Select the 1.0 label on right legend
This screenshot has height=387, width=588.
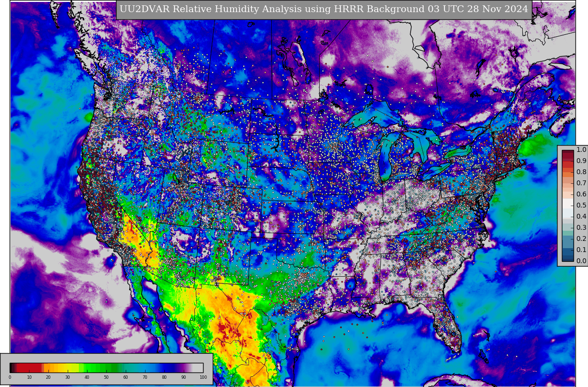pos(581,149)
